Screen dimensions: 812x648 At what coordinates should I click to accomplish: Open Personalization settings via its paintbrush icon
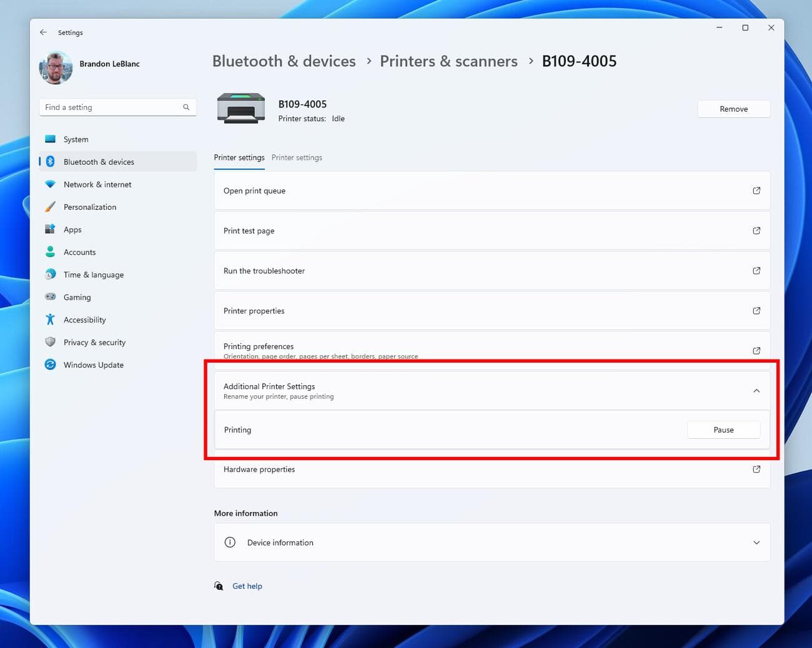[x=50, y=207]
